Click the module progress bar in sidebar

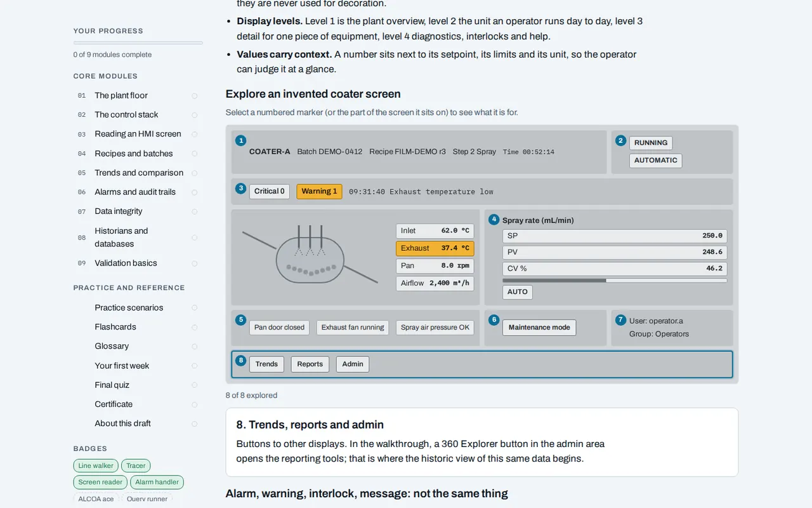click(138, 43)
